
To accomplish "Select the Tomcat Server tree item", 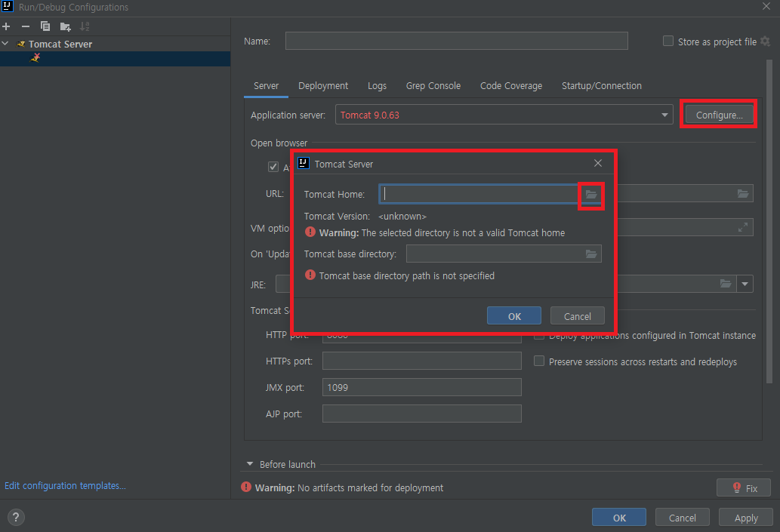I will tap(60, 45).
